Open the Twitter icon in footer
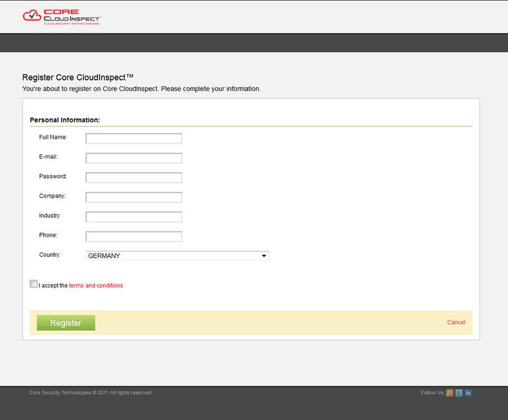 [459, 393]
